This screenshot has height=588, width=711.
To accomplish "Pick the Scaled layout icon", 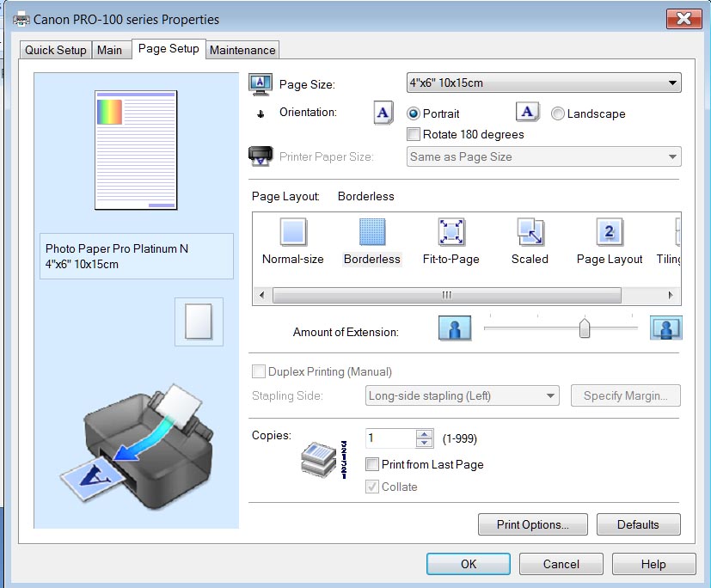I will [x=530, y=233].
